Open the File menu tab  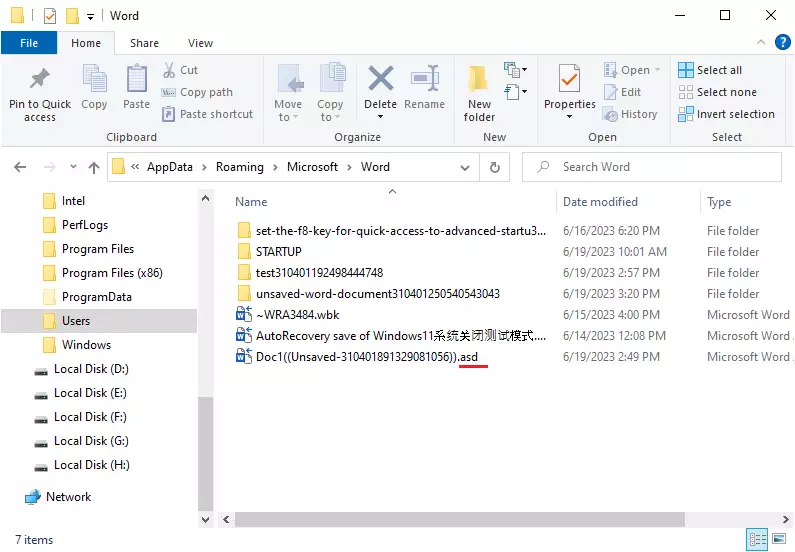point(29,43)
